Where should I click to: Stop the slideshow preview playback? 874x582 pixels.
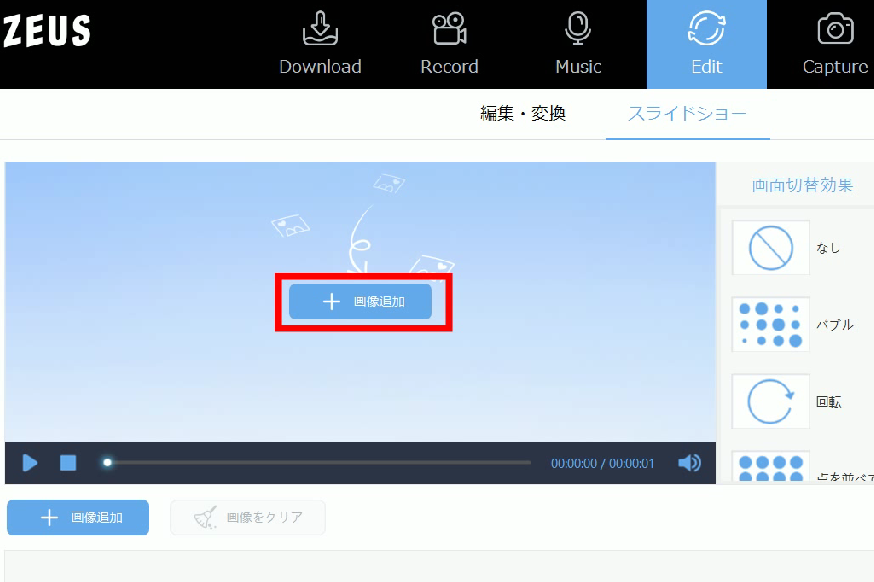pos(68,463)
